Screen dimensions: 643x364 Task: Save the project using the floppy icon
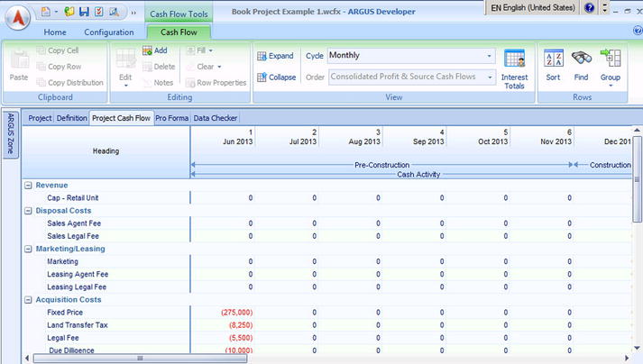coord(84,12)
